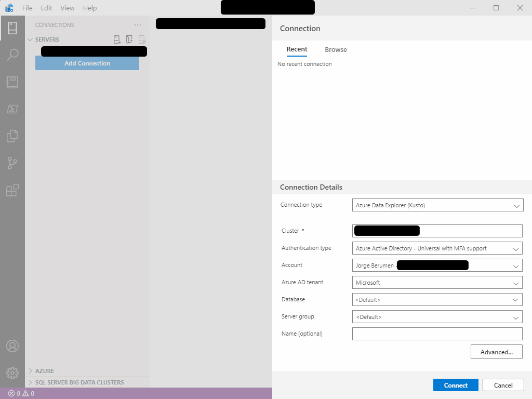Screen dimensions: 532x399
Task: Open the File menu
Action: point(27,8)
